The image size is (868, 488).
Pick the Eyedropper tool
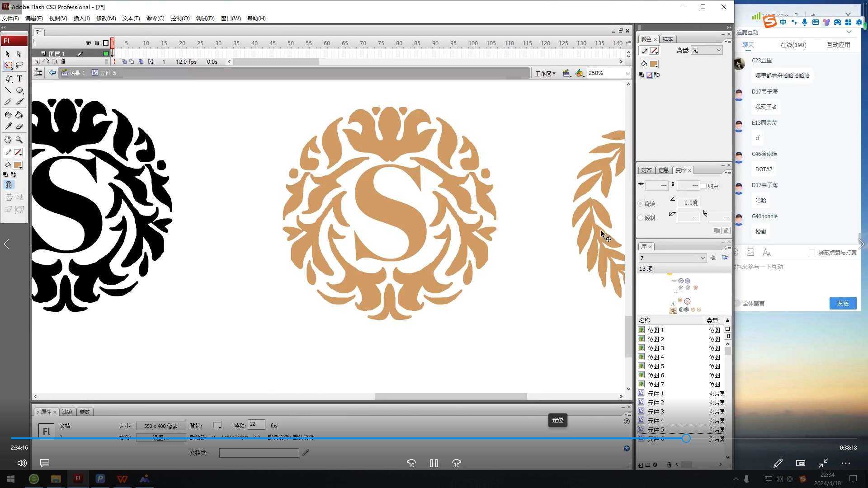8,127
